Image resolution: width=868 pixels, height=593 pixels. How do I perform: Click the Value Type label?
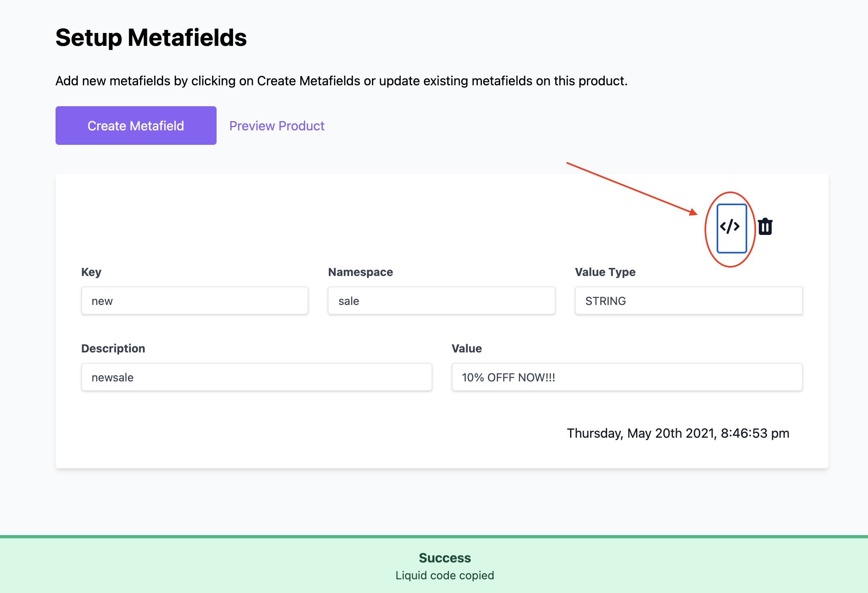605,272
